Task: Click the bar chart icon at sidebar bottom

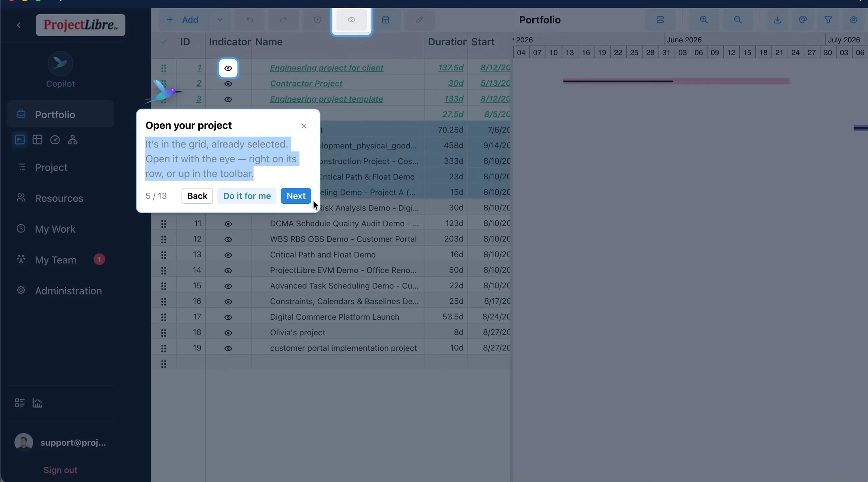Action: tap(37, 403)
